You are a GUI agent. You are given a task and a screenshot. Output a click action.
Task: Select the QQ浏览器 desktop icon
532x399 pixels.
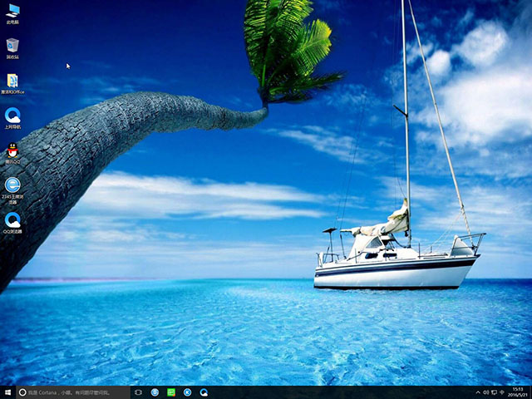coord(12,221)
